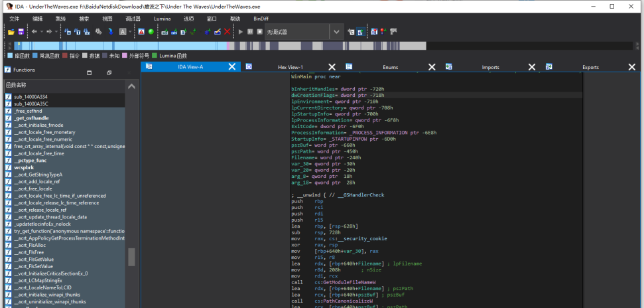Viewport: 644px width, 308px height.
Task: Open the 搜索 menu
Action: [x=84, y=19]
